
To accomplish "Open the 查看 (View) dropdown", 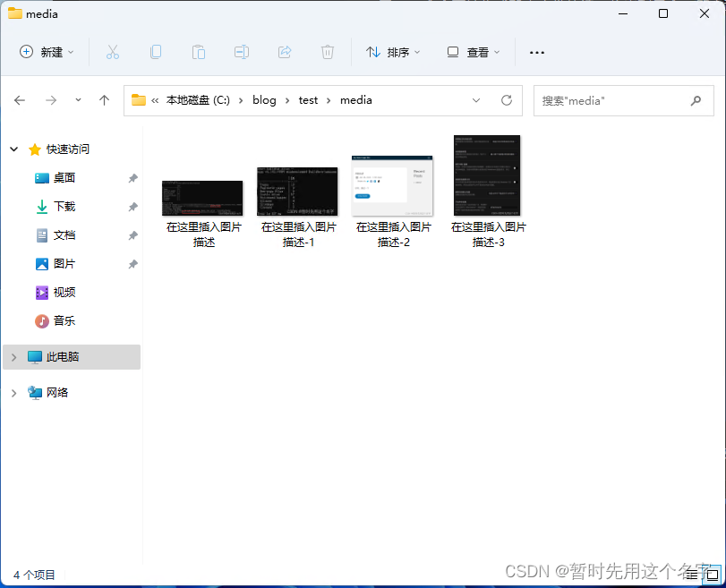I will click(473, 53).
